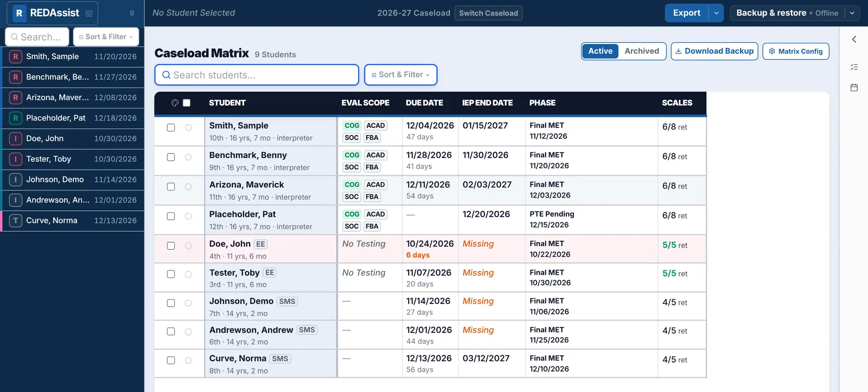
Task: Open the Matrix Config button
Action: click(796, 51)
